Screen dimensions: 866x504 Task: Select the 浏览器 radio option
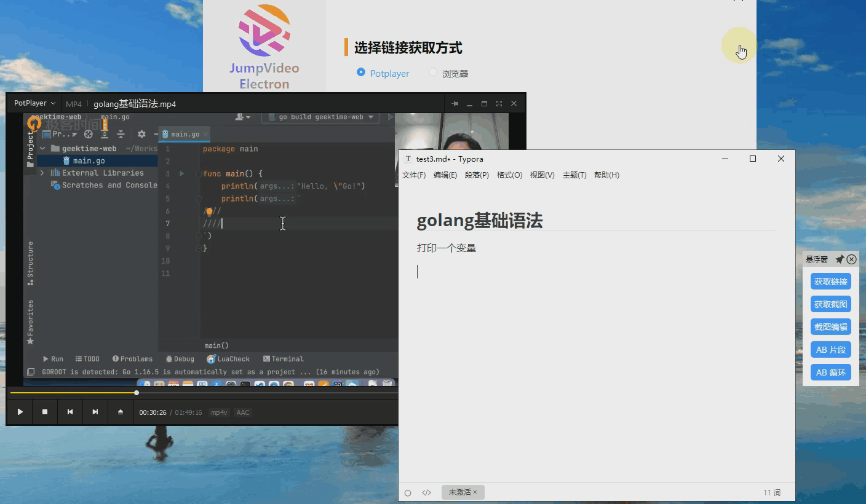coord(433,73)
